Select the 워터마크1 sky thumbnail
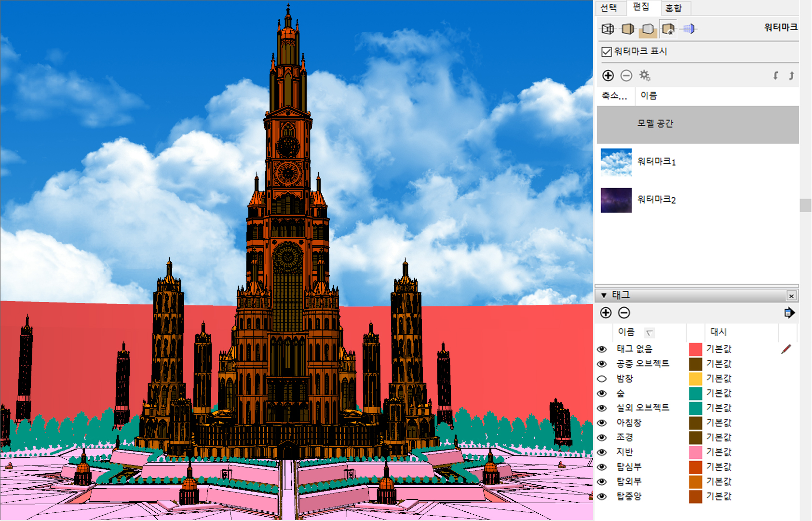The width and height of the screenshot is (812, 521). coord(616,162)
